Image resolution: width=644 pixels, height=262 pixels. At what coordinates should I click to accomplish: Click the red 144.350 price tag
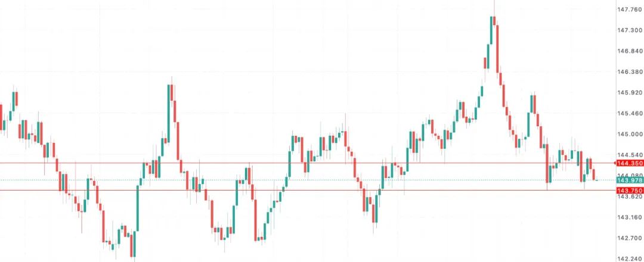630,163
